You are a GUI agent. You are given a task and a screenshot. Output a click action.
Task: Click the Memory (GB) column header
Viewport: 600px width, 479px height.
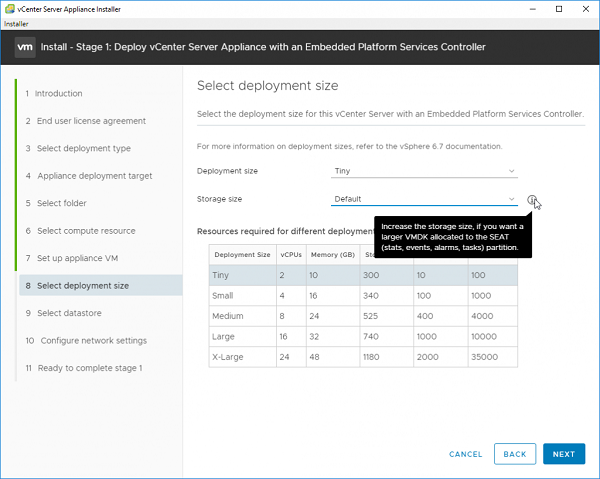coord(333,255)
